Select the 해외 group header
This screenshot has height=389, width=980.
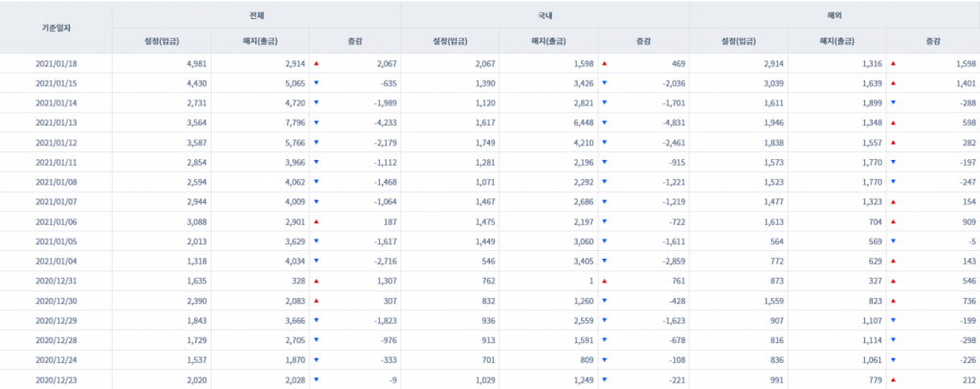click(834, 16)
